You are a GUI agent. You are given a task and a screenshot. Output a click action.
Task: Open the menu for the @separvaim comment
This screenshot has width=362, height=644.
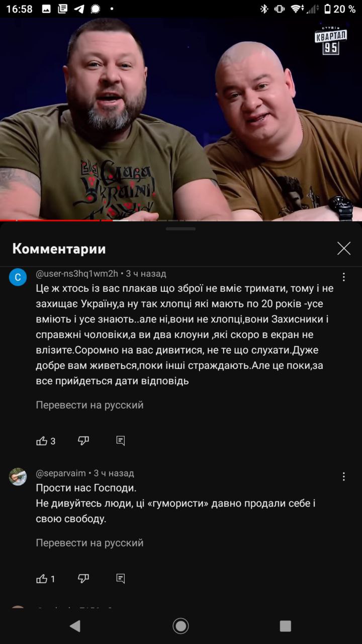(344, 477)
